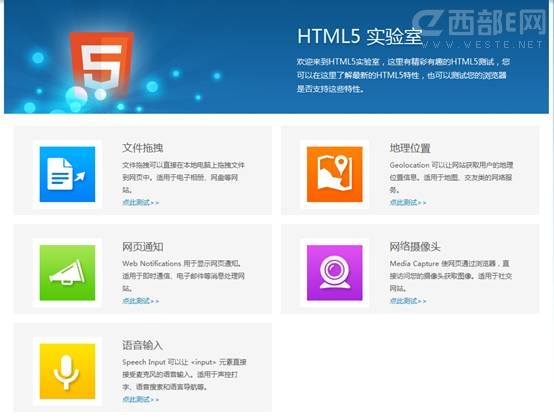Open the blue file drag icon
This screenshot has width=554, height=420.
pyautogui.click(x=67, y=174)
